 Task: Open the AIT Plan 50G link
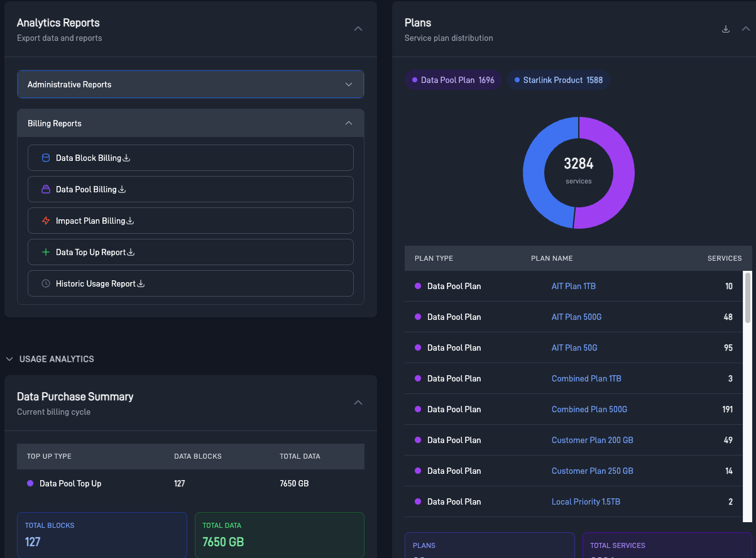[574, 347]
